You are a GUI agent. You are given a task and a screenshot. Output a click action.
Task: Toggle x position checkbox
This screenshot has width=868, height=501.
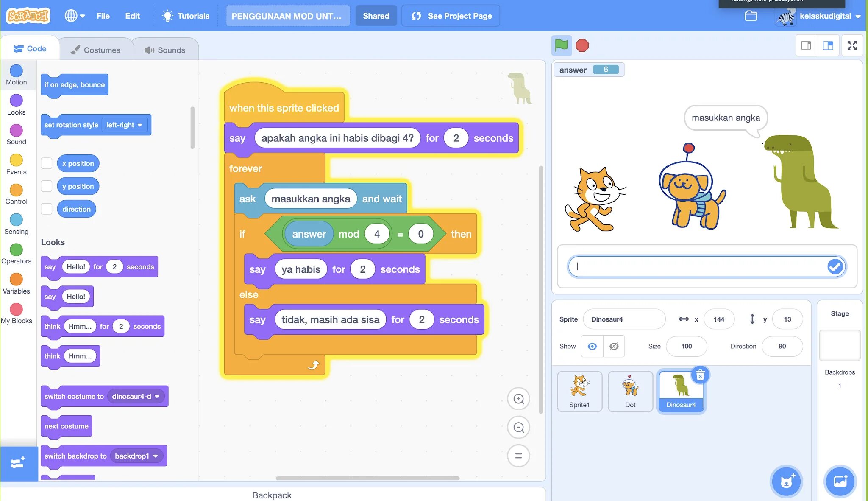47,163
